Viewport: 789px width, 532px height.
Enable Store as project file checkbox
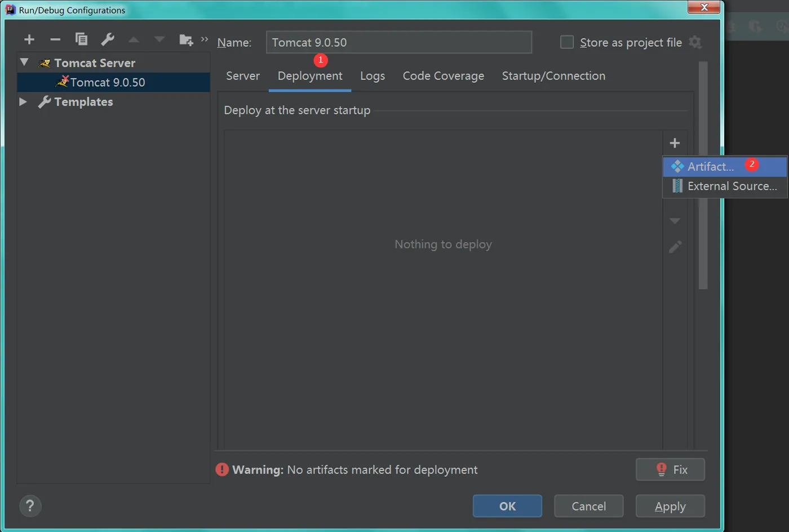567,42
